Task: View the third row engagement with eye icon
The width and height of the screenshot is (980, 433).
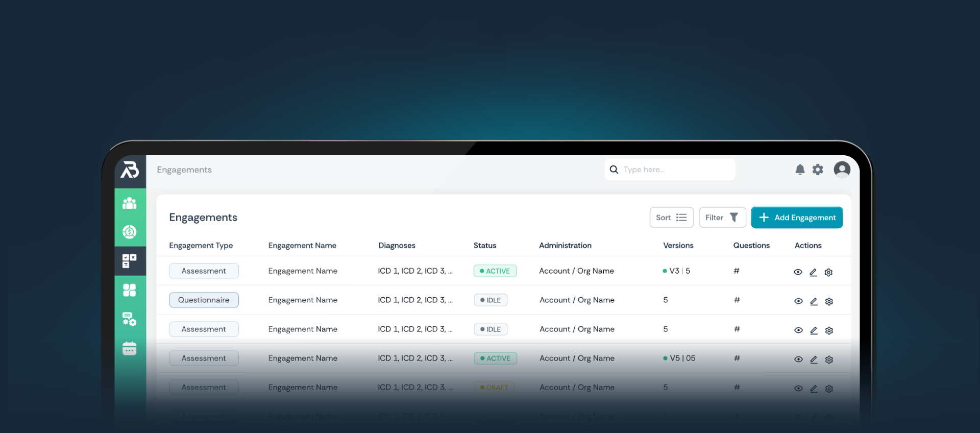Action: (x=798, y=330)
